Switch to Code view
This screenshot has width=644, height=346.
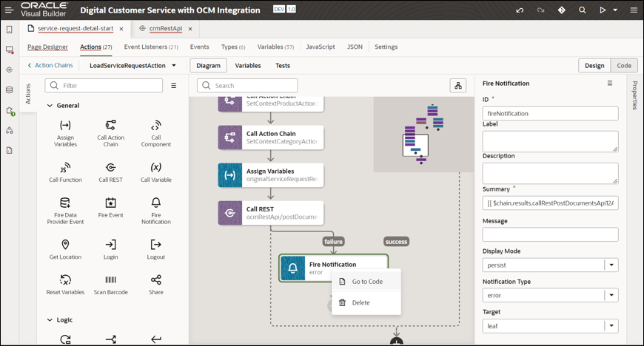(x=624, y=65)
